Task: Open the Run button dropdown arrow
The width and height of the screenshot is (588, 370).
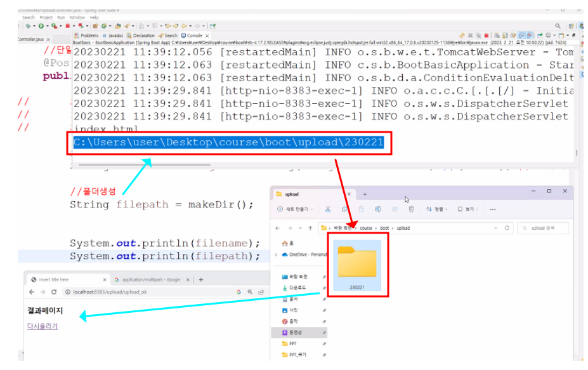Action: (x=47, y=26)
